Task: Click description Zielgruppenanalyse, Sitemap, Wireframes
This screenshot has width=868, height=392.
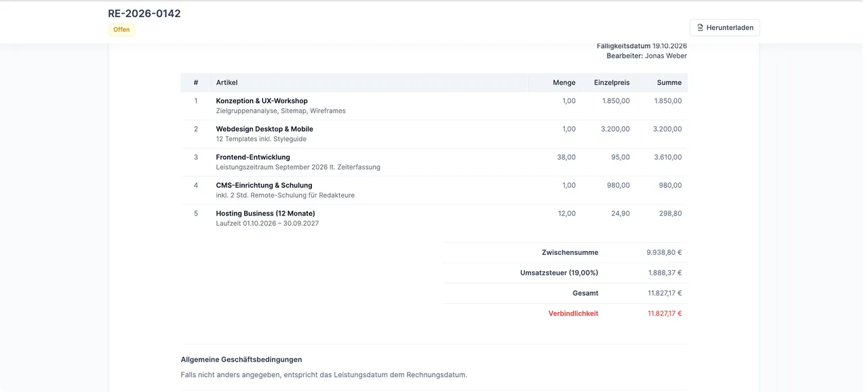Action: (281, 111)
